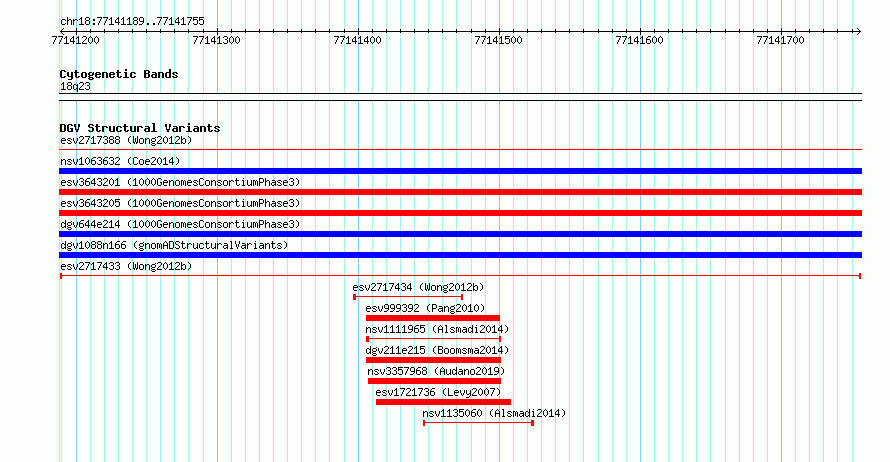Open the esv3643201 variant label
The width and height of the screenshot is (890, 462).
pyautogui.click(x=180, y=182)
